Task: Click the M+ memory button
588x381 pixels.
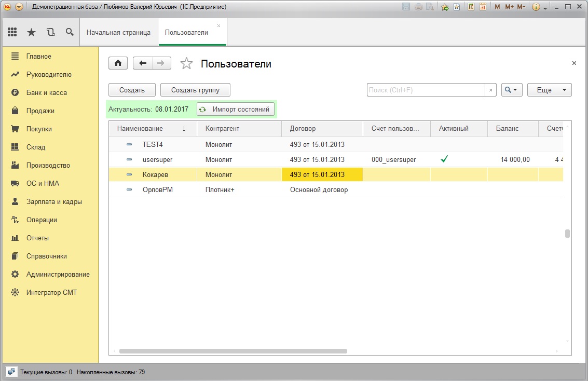Action: 509,7
